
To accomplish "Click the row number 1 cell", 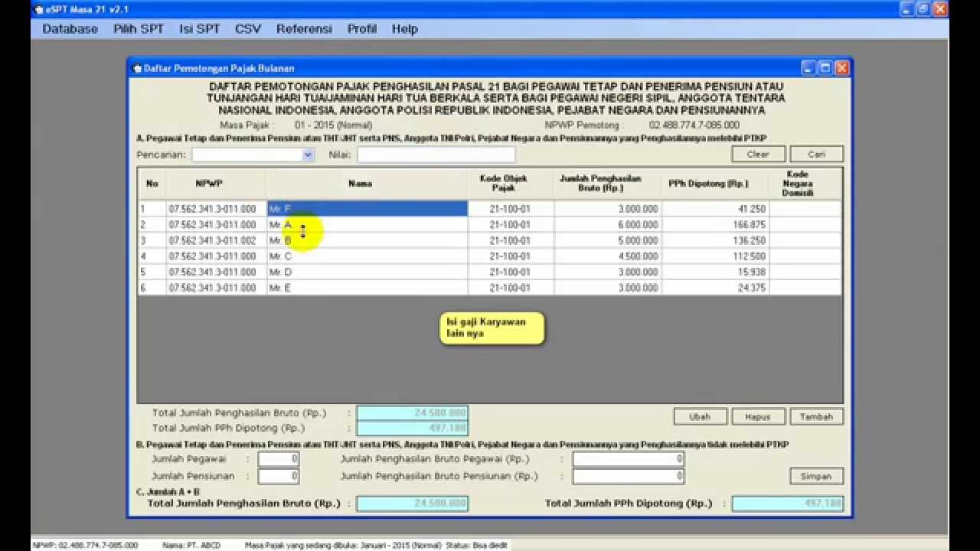I will 152,209.
